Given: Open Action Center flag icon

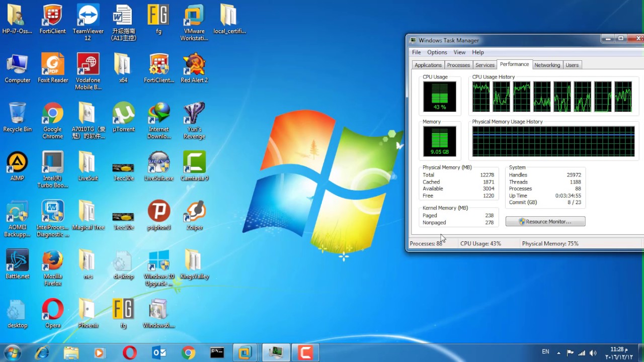Looking at the screenshot, I should (571, 353).
